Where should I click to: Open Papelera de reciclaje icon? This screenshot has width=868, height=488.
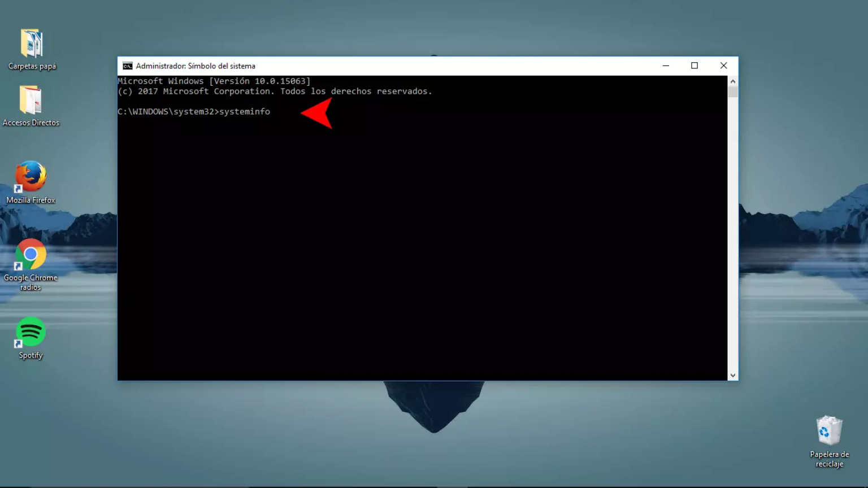(x=829, y=431)
